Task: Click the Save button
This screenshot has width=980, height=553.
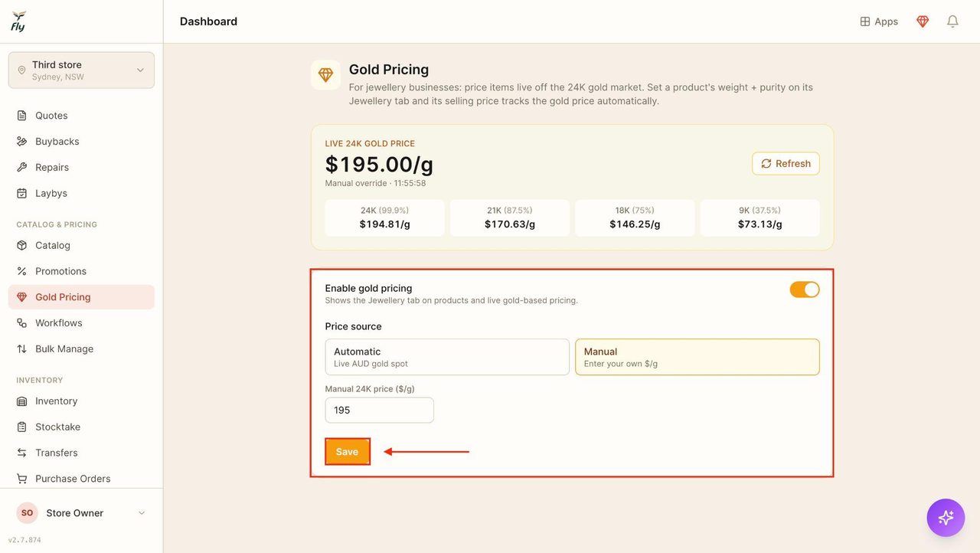Action: pyautogui.click(x=348, y=452)
